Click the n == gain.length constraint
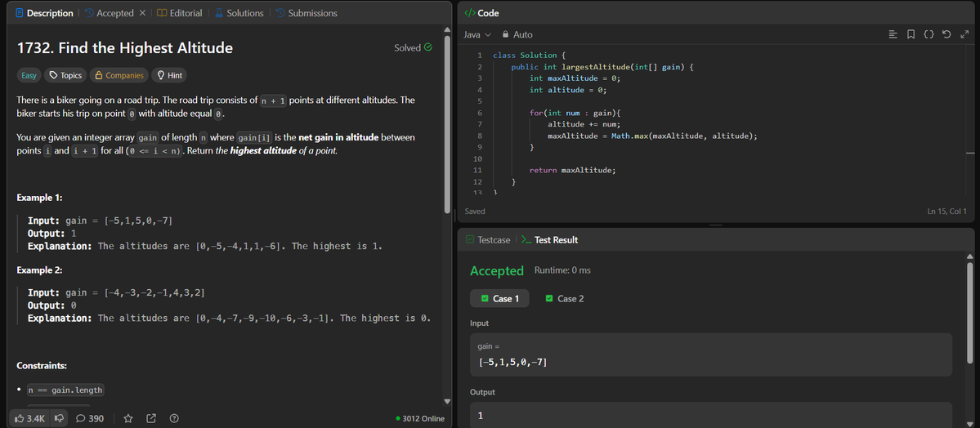980x428 pixels. click(65, 390)
